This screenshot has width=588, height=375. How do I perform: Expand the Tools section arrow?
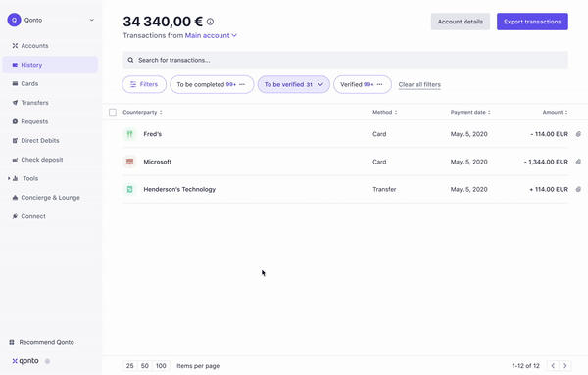tap(9, 179)
